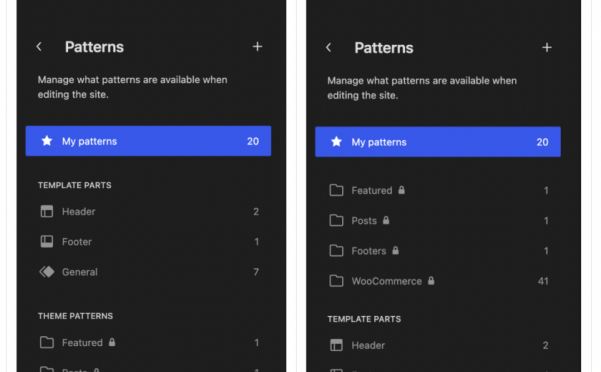Select My patterns row in the left panel

[148, 141]
